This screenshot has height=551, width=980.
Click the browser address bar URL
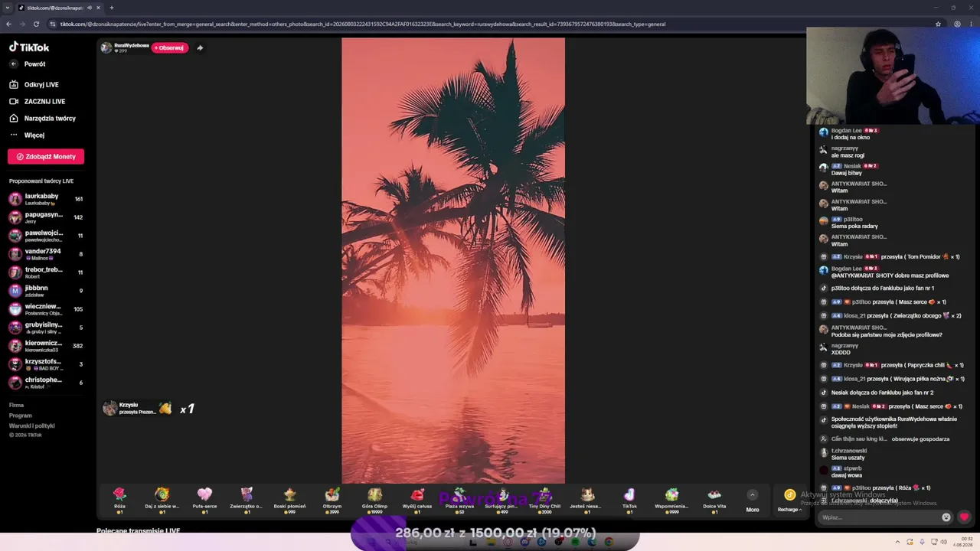(363, 24)
